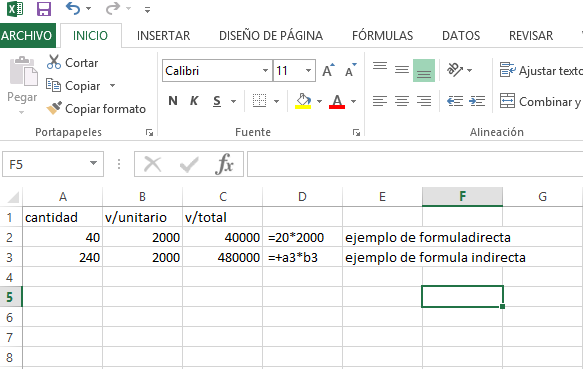Screen dimensions: 583x369
Task: Click the orientation text angle icon
Action: (x=455, y=70)
